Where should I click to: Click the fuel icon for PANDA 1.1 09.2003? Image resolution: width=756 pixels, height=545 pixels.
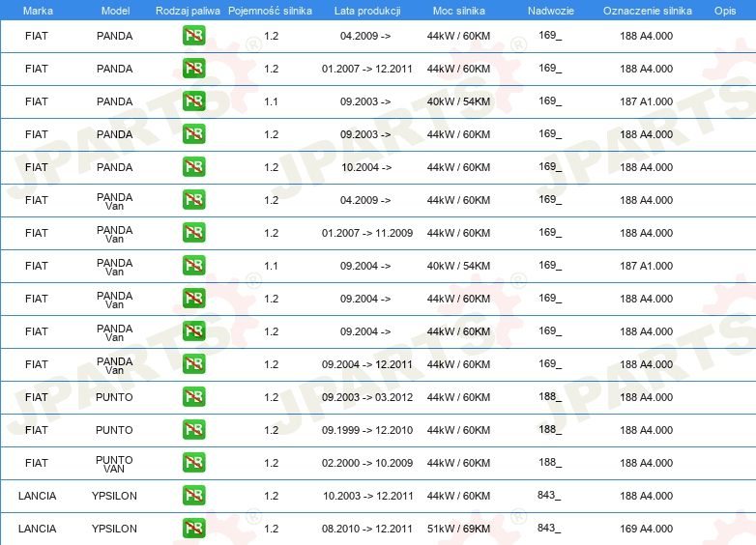coord(193,101)
